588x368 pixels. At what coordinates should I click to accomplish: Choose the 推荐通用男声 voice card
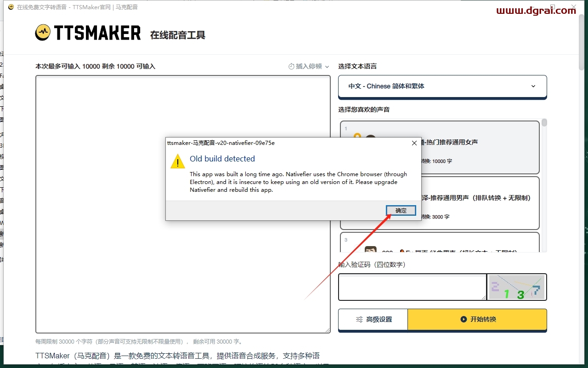[x=482, y=202]
